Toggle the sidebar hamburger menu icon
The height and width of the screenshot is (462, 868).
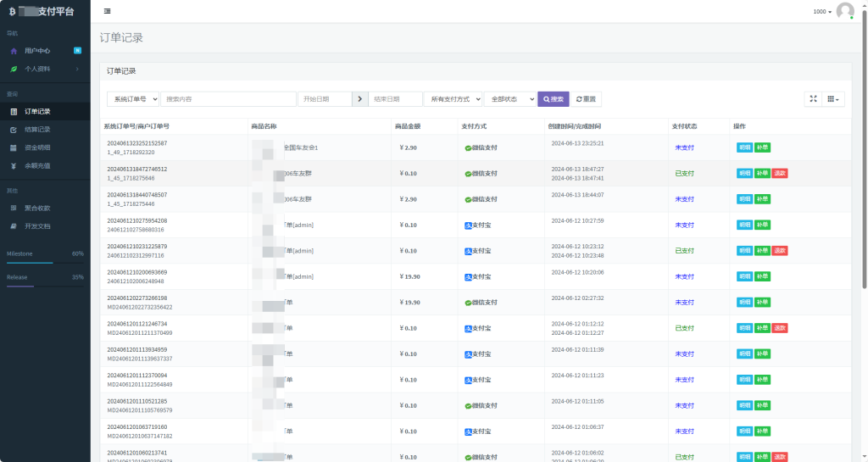[107, 11]
